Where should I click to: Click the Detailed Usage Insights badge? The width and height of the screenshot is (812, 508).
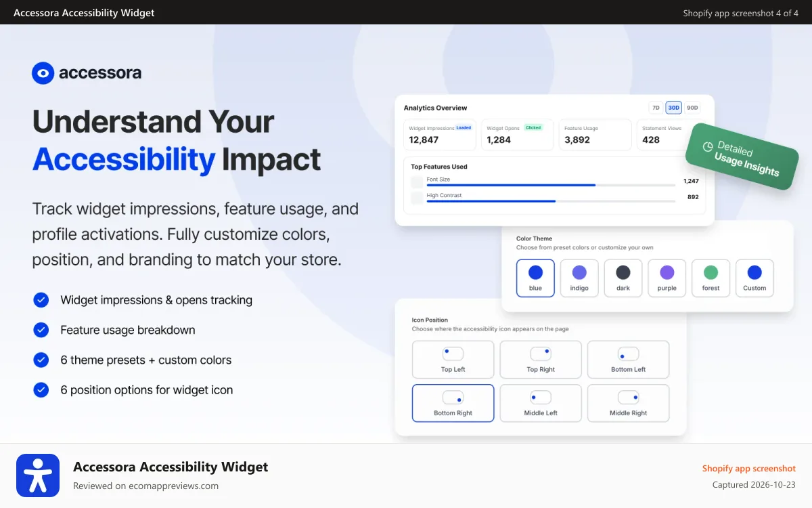(x=742, y=156)
